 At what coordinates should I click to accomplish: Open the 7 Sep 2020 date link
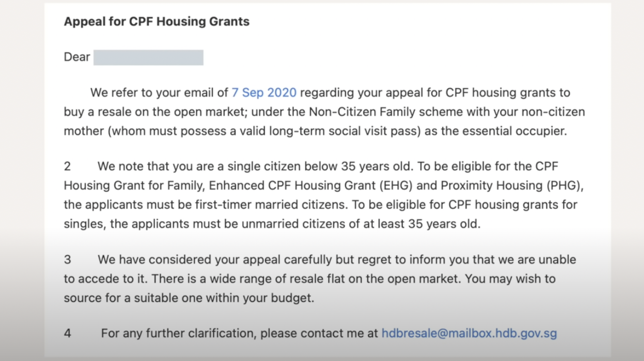tap(264, 92)
